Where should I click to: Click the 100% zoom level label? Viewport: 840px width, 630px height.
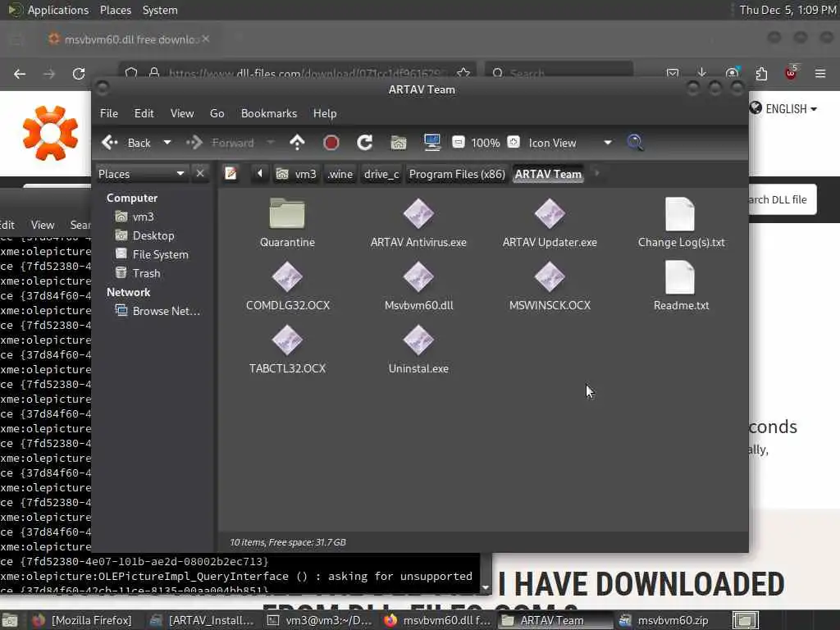pos(486,143)
